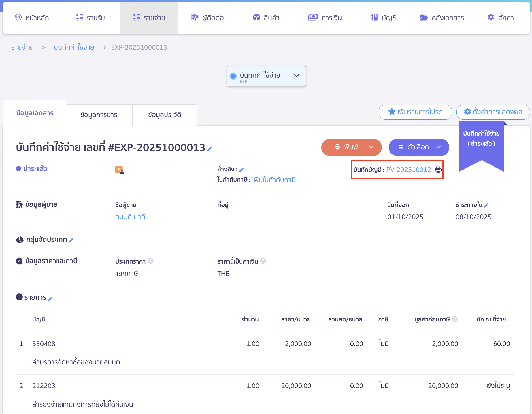Edit กลุ่มจัดประเภท using its pencil icon
Image resolution: width=532 pixels, height=414 pixels.
point(71,240)
